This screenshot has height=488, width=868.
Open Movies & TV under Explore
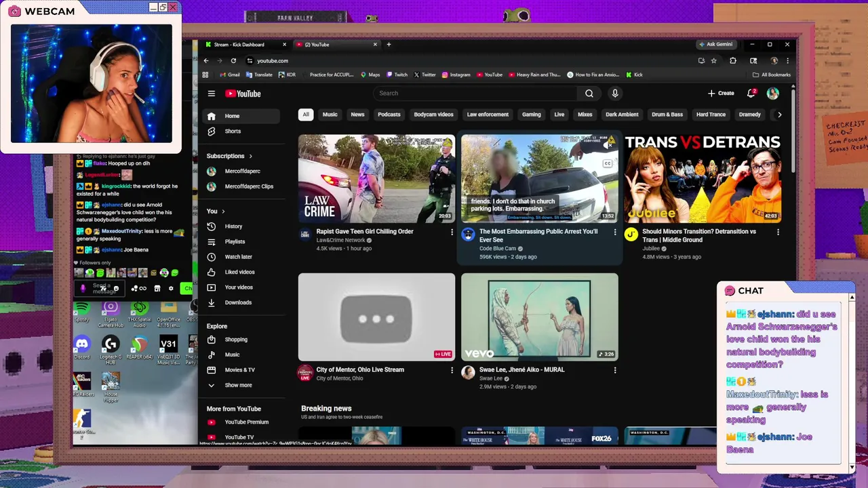[x=241, y=370]
